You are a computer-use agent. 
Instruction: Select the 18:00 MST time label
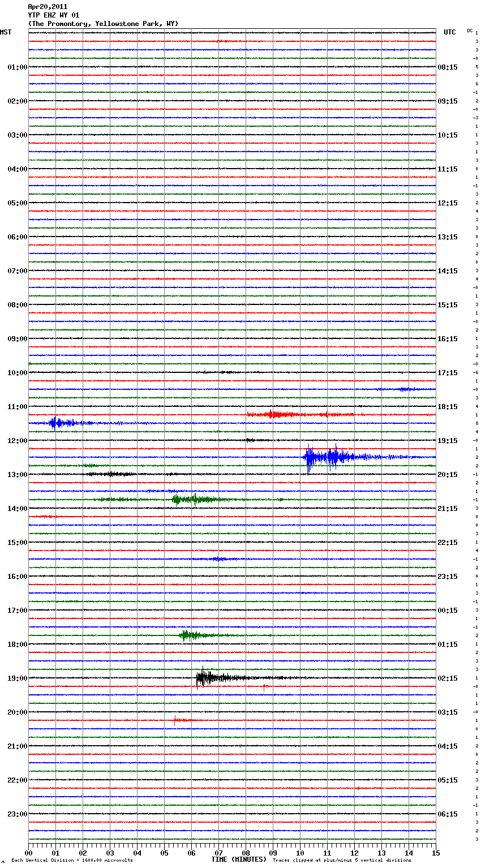[x=18, y=644]
